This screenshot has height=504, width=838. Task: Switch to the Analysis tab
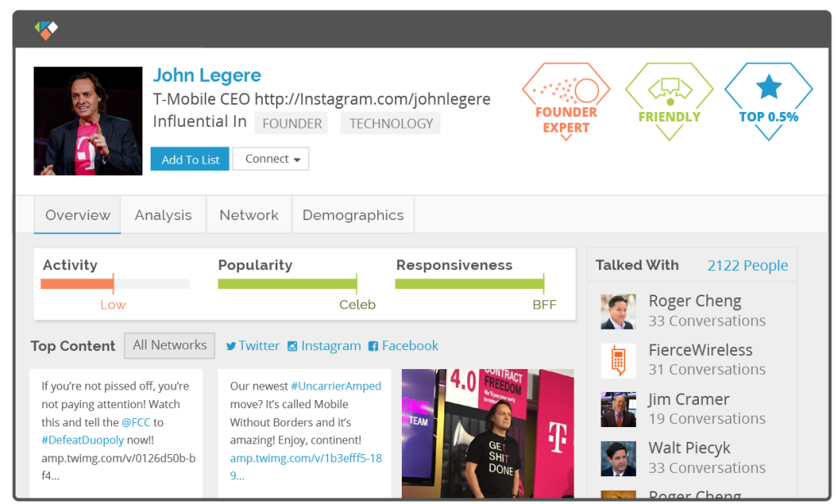coord(163,215)
